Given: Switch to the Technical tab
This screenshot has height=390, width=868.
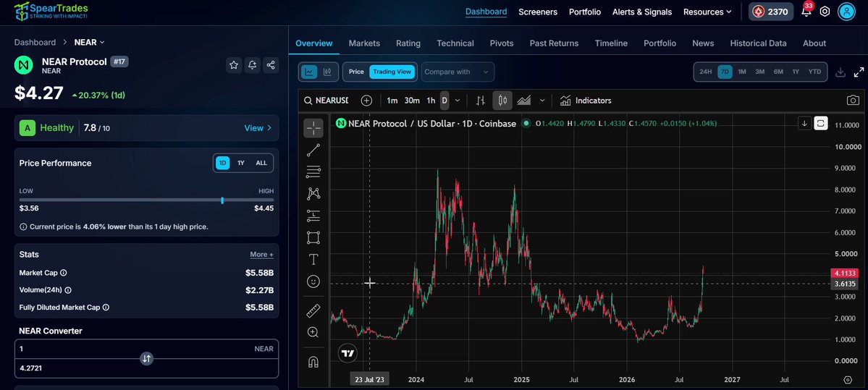Looking at the screenshot, I should pos(455,43).
